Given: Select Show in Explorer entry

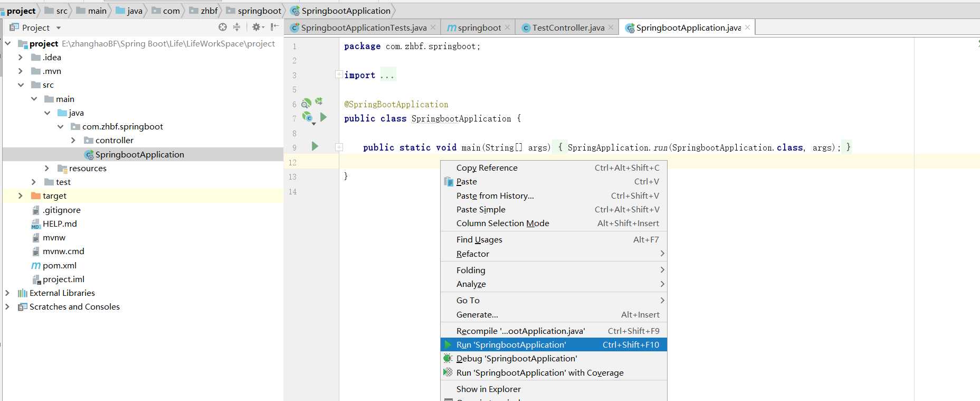Looking at the screenshot, I should (x=554, y=389).
